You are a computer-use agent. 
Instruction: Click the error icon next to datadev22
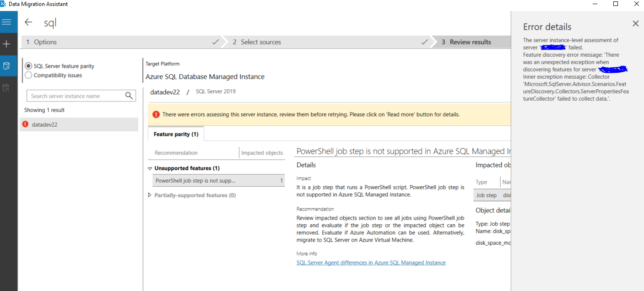coord(26,124)
